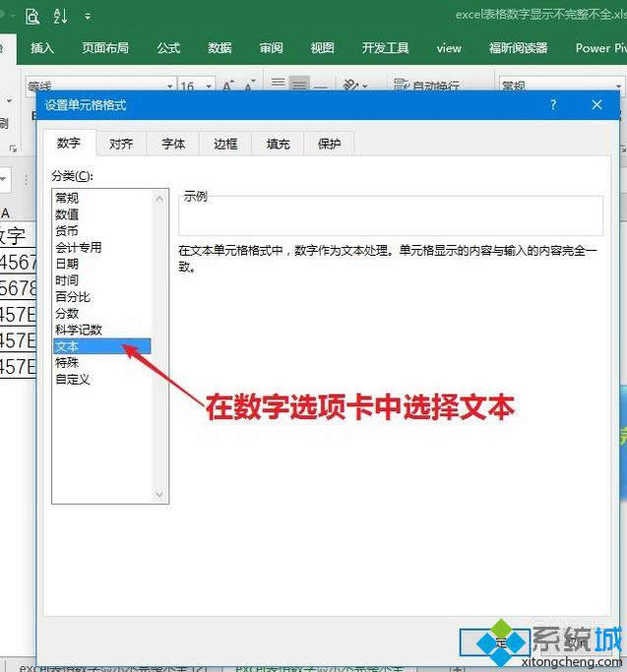Select the 对齐 tab in the dialog

coord(121,144)
